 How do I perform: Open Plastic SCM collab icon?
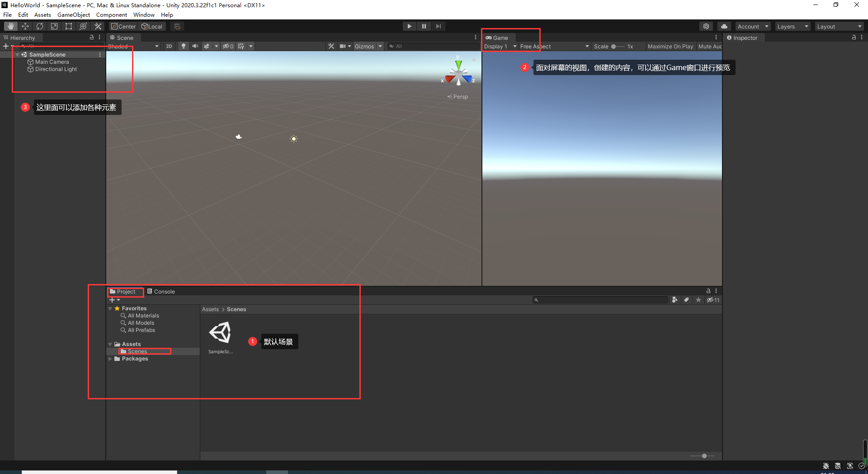[706, 26]
